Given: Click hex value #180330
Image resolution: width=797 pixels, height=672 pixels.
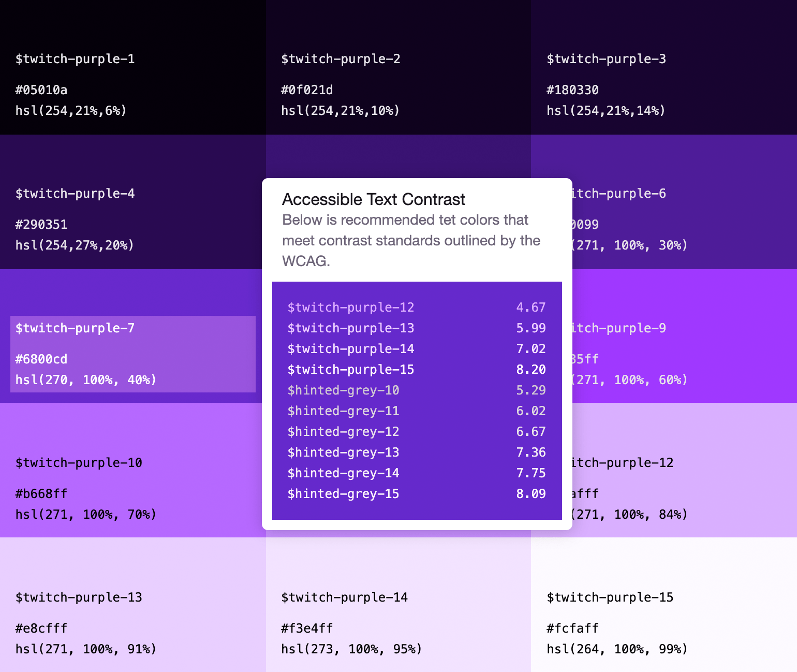Looking at the screenshot, I should coord(573,90).
